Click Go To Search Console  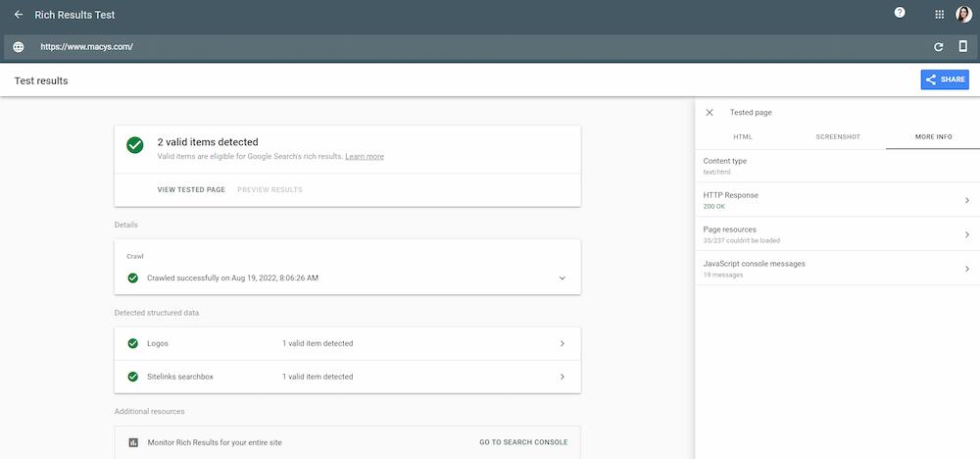[x=523, y=442]
